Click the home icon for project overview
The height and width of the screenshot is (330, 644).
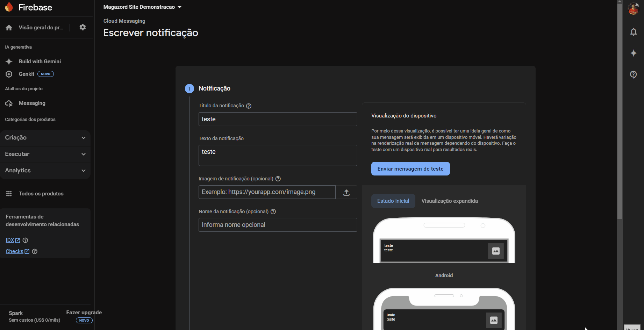point(9,28)
